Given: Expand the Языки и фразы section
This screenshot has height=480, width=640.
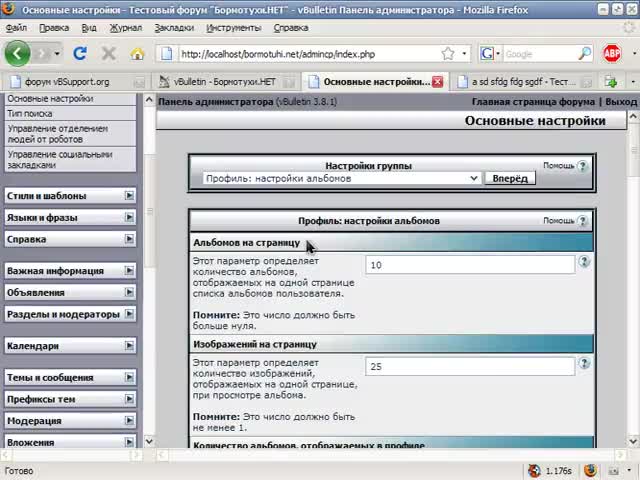Looking at the screenshot, I should point(129,217).
